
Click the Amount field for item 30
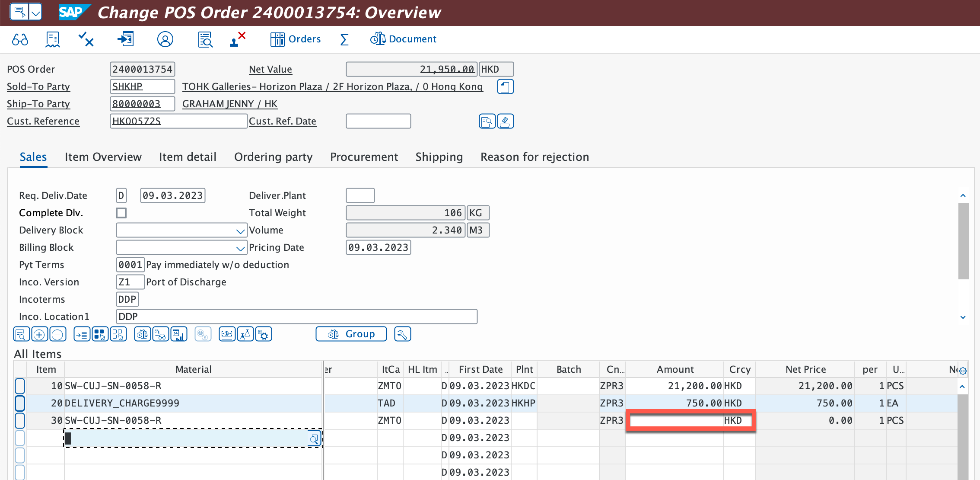676,420
